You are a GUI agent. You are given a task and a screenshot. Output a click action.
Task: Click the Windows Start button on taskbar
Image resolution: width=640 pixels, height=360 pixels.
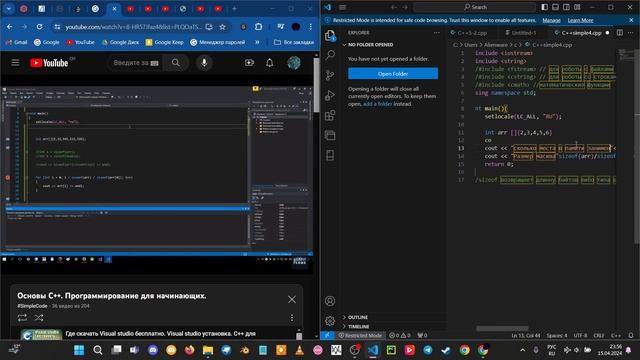pyautogui.click(x=79, y=350)
